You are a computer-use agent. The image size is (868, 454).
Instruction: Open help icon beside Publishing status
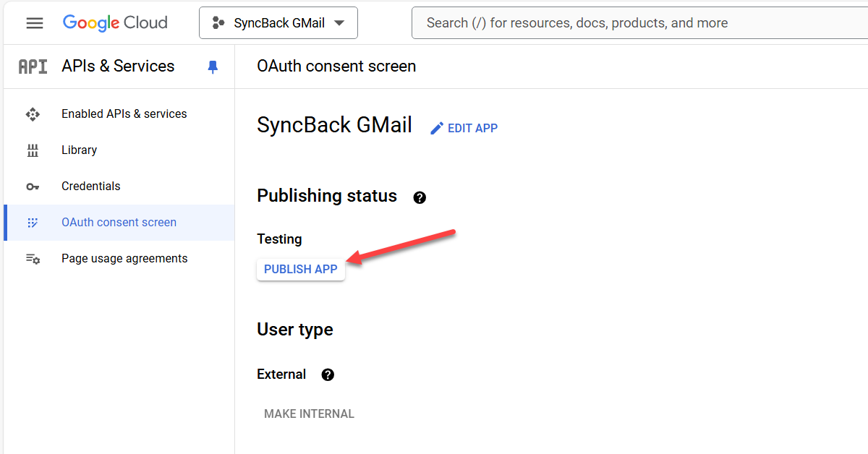pos(420,197)
